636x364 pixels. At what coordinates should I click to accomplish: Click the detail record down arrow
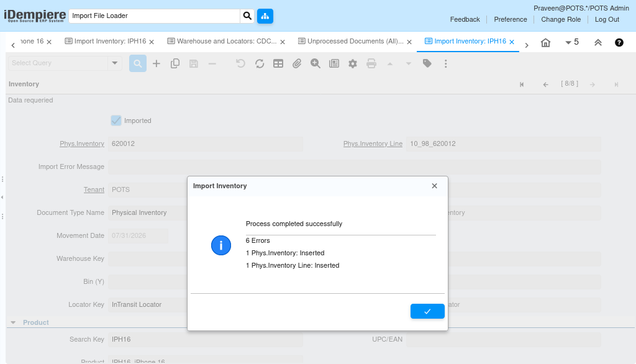pyautogui.click(x=409, y=64)
